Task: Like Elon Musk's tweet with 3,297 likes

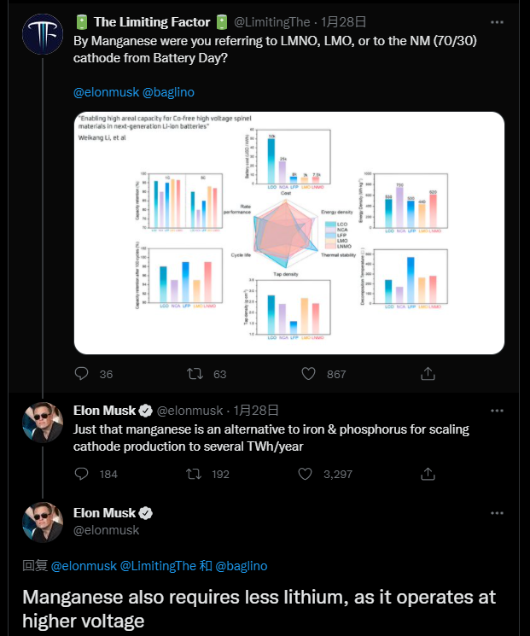Action: pyautogui.click(x=305, y=474)
